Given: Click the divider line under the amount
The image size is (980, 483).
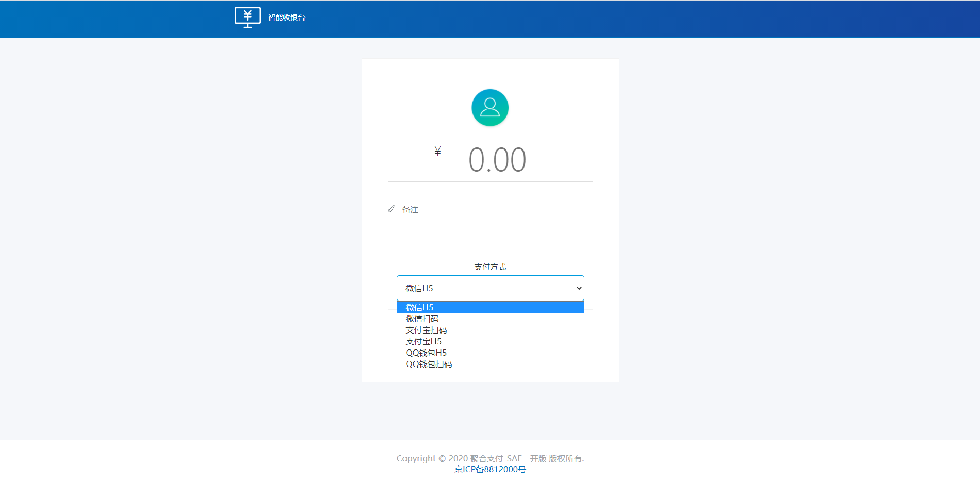Looking at the screenshot, I should (490, 181).
